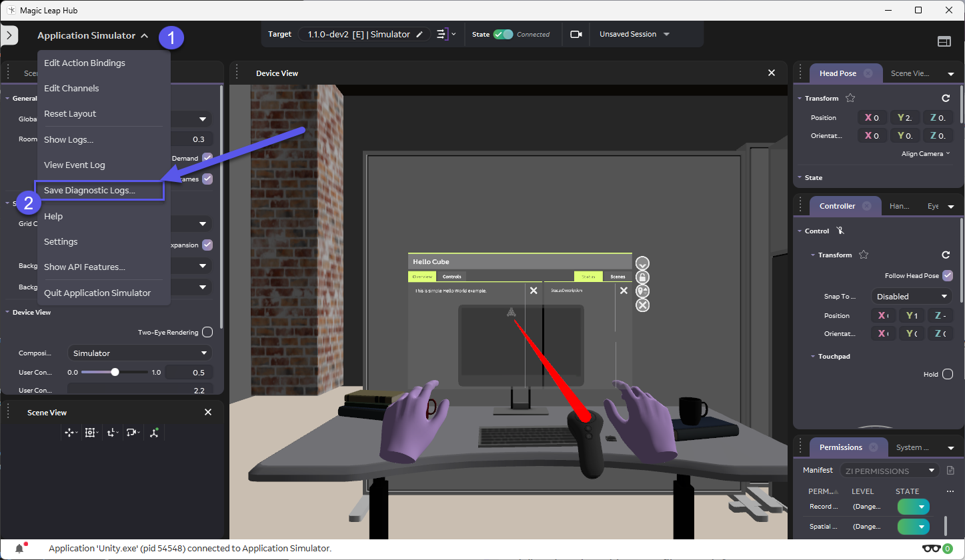The height and width of the screenshot is (560, 965).
Task: Click the glasses icon in the status bar
Action: pos(932,549)
